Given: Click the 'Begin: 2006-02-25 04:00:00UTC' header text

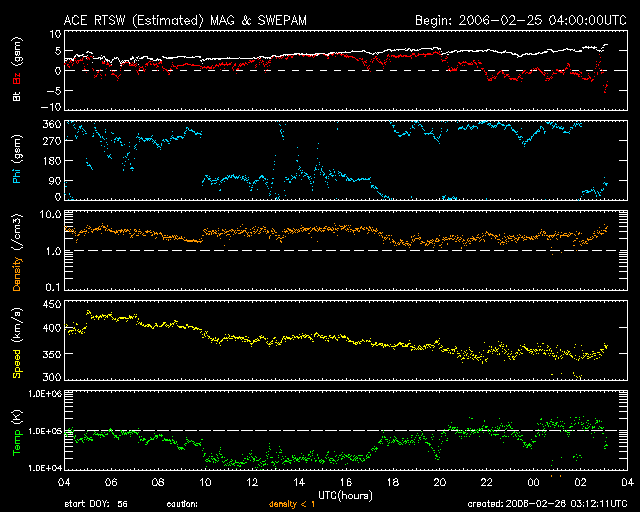Looking at the screenshot, I should tap(521, 20).
